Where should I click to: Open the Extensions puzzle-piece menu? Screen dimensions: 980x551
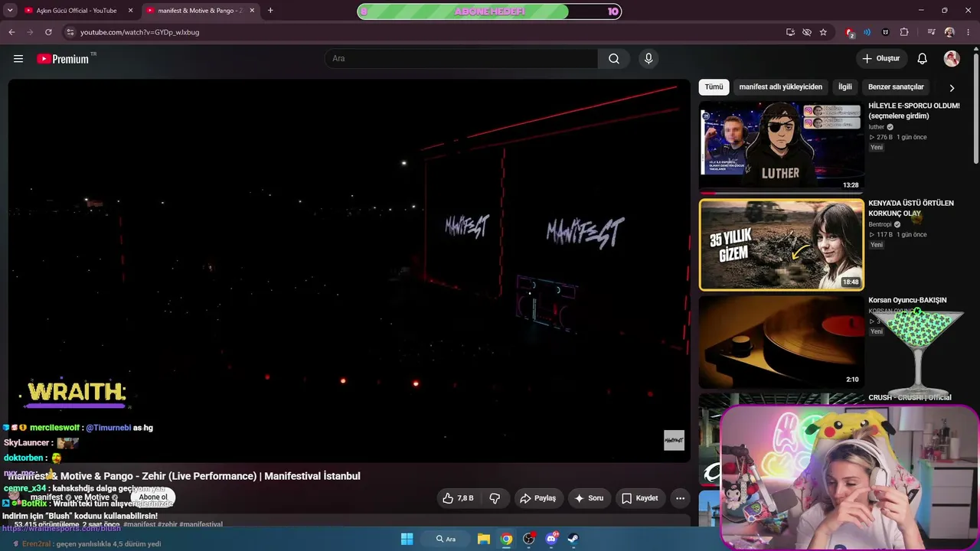pyautogui.click(x=904, y=32)
